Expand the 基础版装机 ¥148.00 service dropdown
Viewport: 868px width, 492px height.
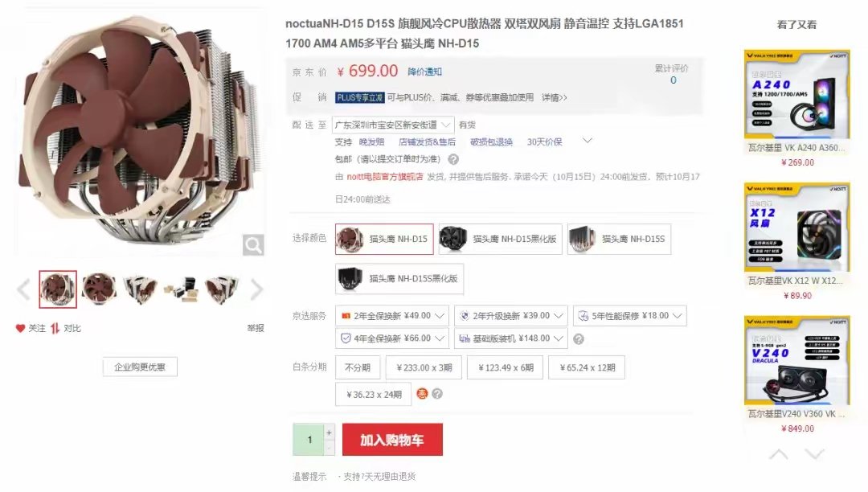511,338
